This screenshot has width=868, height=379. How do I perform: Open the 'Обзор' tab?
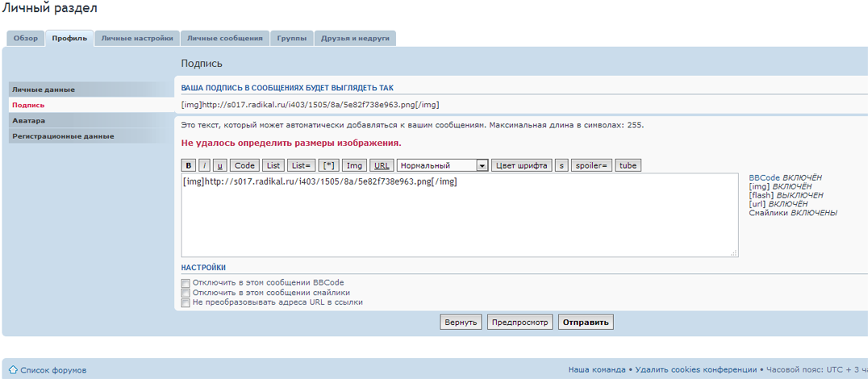pos(26,38)
